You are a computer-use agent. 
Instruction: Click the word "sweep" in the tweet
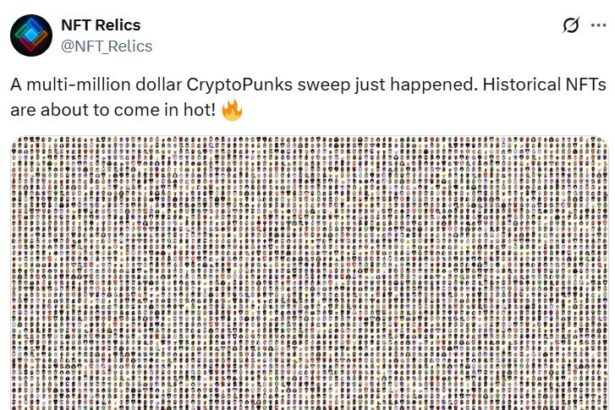coord(308,83)
